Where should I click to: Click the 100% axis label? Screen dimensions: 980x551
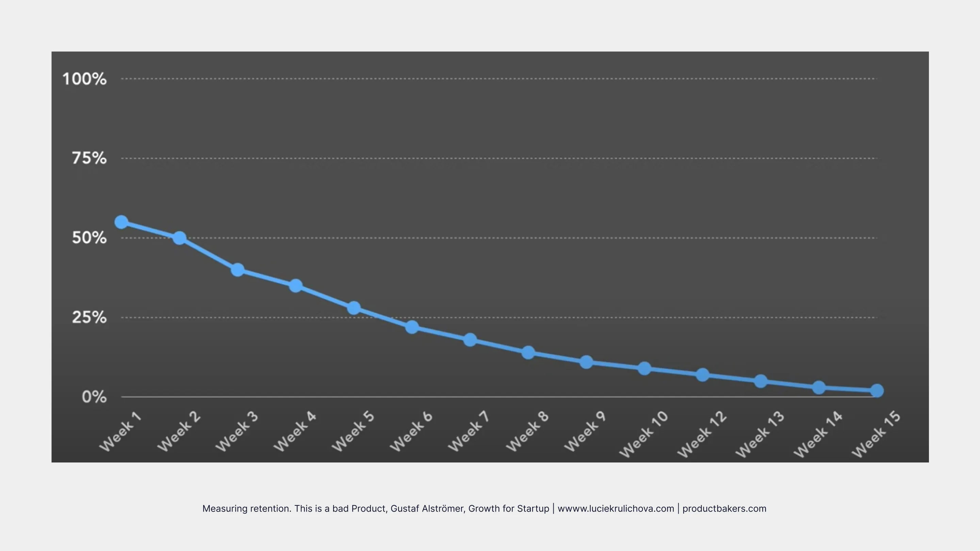84,79
